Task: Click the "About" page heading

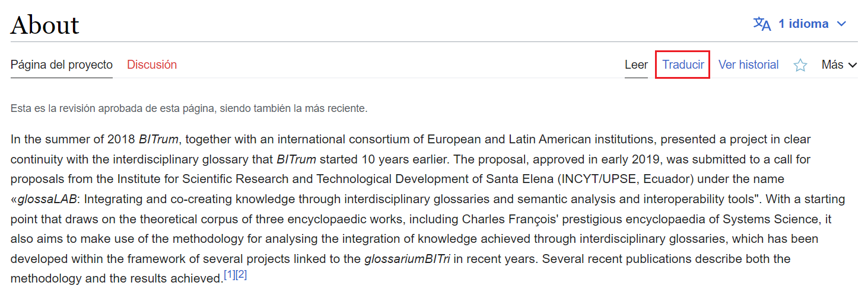Action: point(45,25)
